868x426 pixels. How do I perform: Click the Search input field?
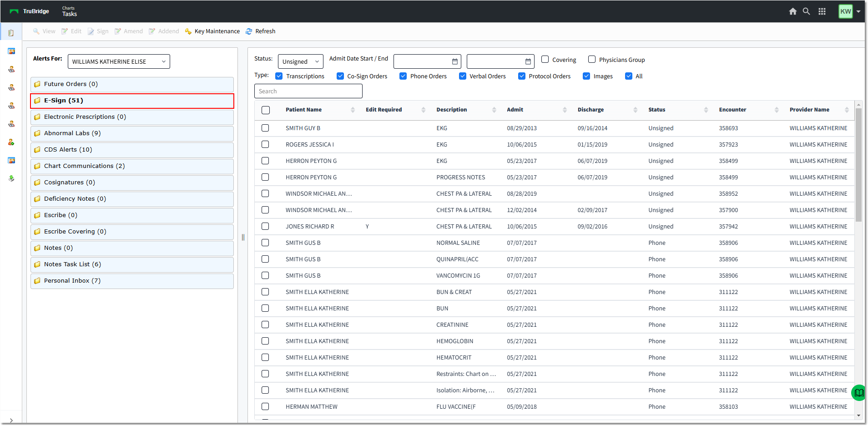(x=308, y=91)
